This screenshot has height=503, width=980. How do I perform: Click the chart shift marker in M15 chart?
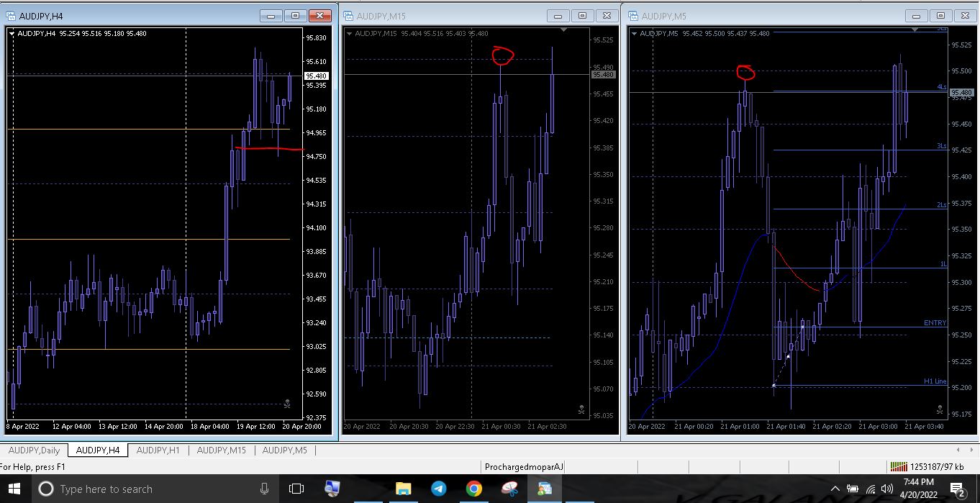563,30
